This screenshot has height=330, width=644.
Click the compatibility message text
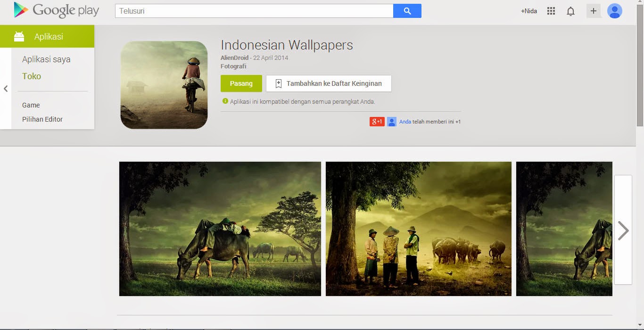click(x=303, y=101)
